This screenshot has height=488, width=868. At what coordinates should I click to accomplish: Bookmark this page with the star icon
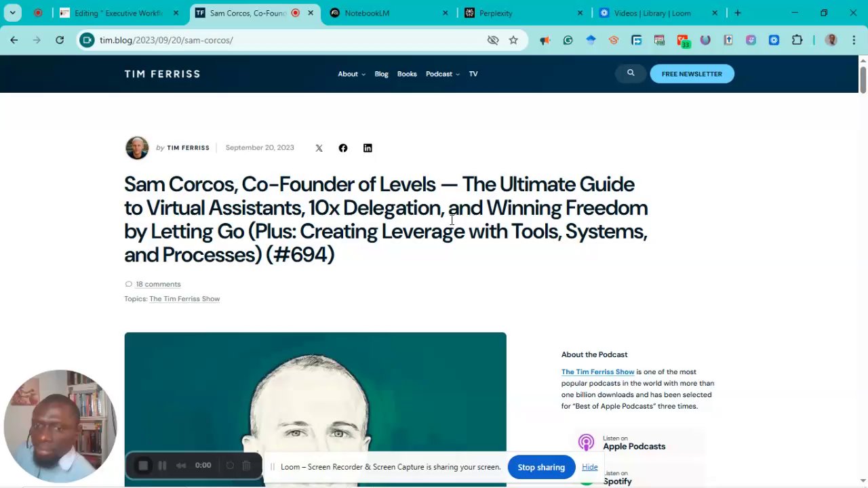pyautogui.click(x=513, y=40)
